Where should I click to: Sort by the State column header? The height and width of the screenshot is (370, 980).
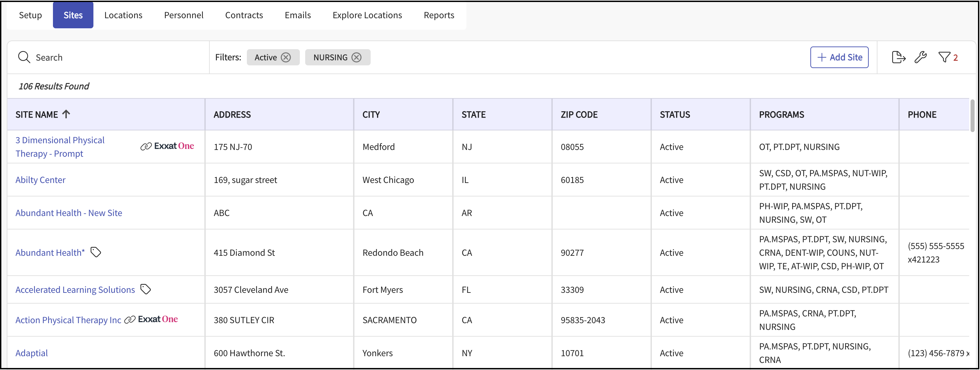(473, 115)
